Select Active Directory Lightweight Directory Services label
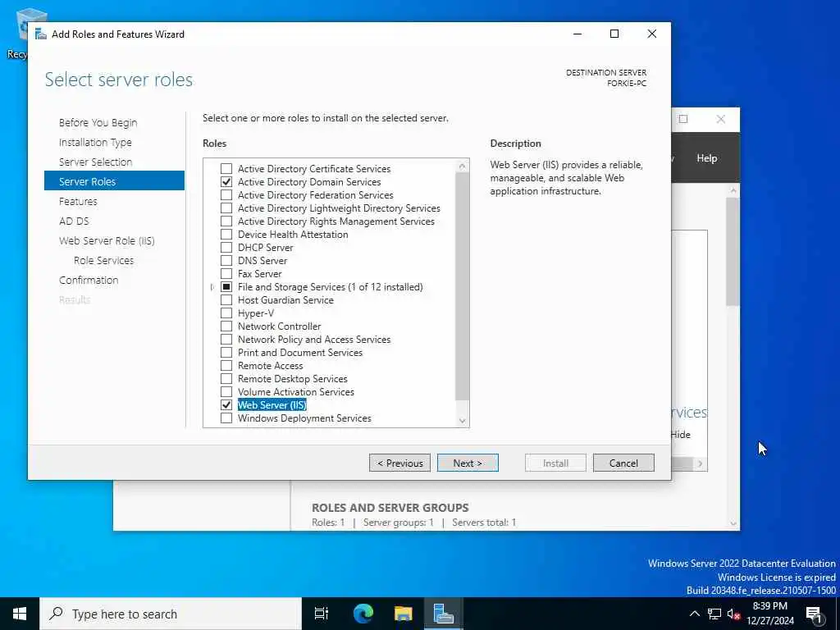Screen dimensions: 840x630 [339, 208]
